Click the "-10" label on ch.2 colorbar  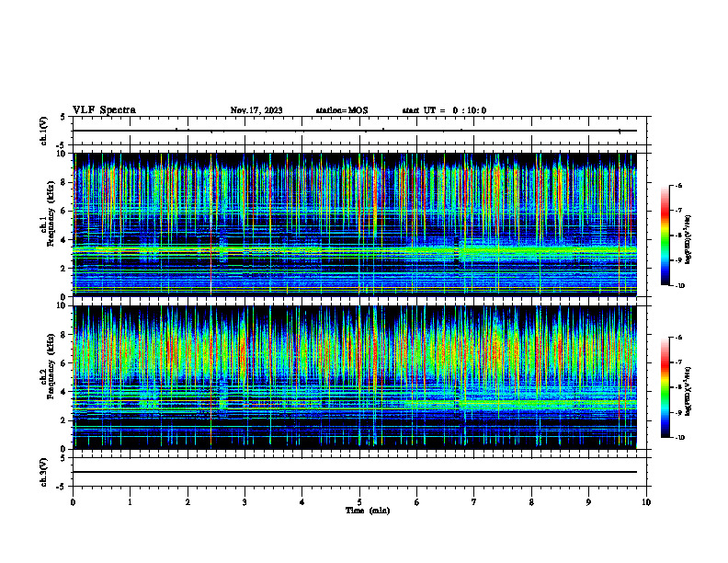[679, 438]
